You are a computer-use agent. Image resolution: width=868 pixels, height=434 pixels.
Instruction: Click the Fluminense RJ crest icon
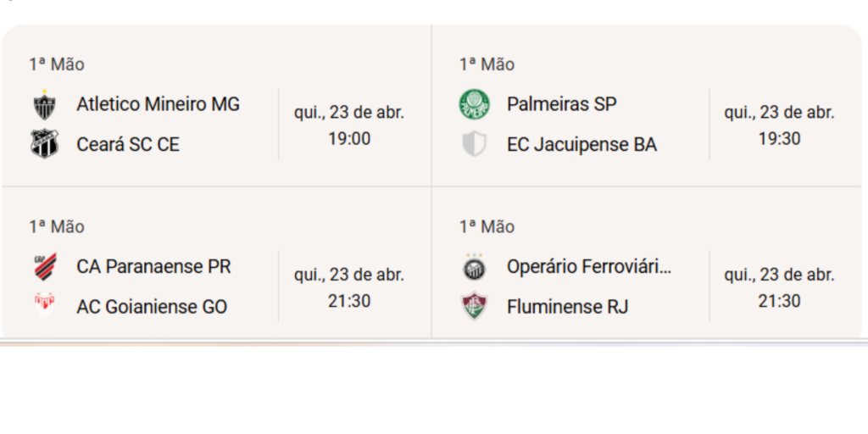[x=474, y=306]
